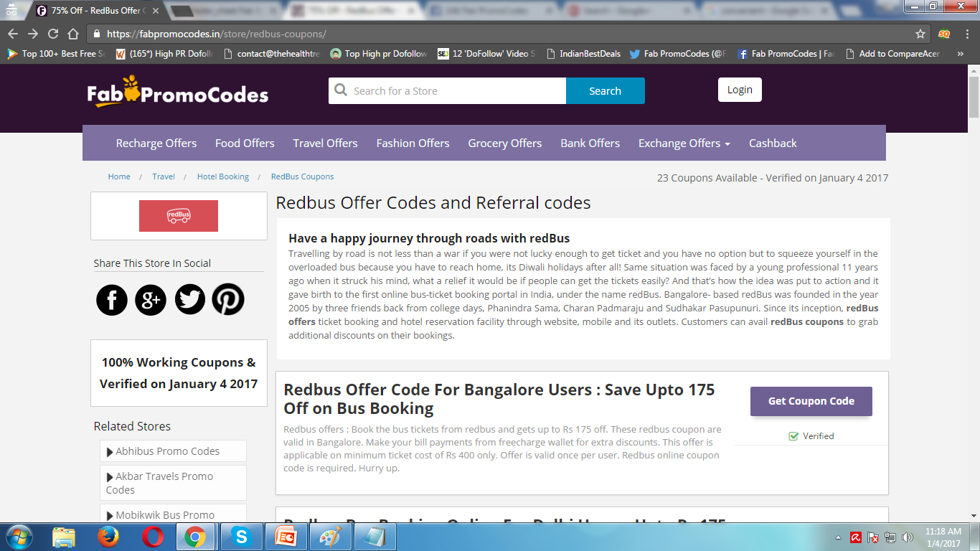980x551 pixels.
Task: Click RedBus Coupons breadcrumb link
Action: click(x=302, y=176)
